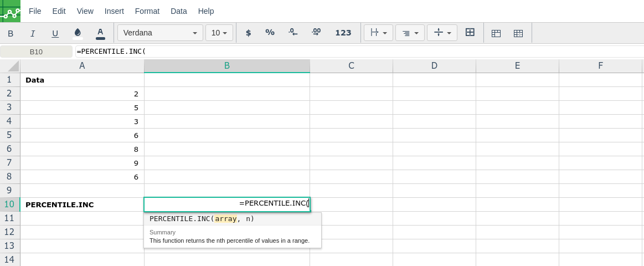
Task: Open the Format menu
Action: tap(147, 11)
